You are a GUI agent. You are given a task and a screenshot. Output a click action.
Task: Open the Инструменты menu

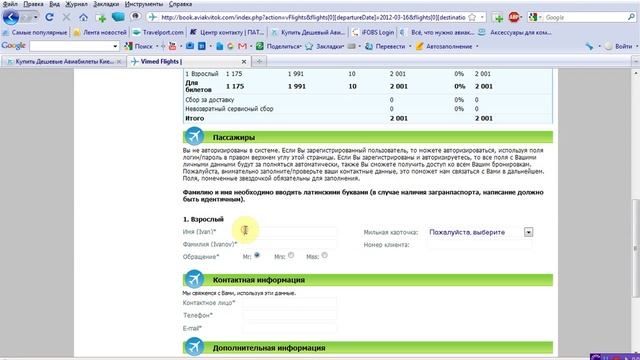point(144,4)
